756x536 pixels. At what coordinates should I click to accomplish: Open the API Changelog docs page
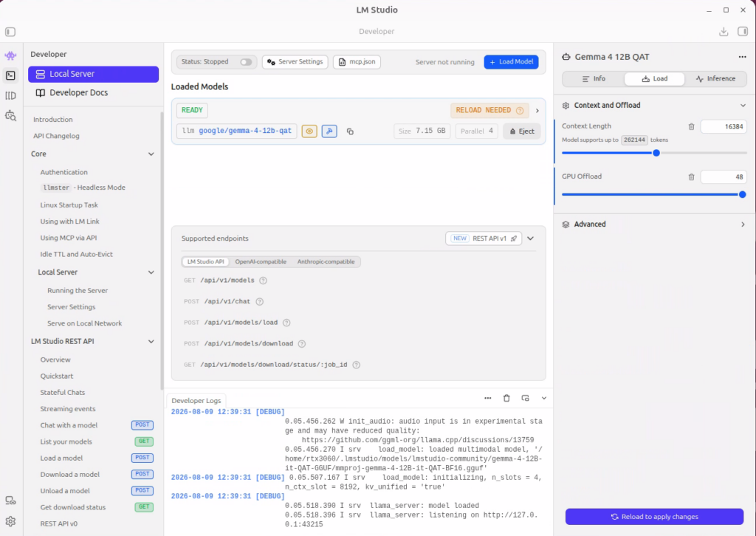click(56, 136)
